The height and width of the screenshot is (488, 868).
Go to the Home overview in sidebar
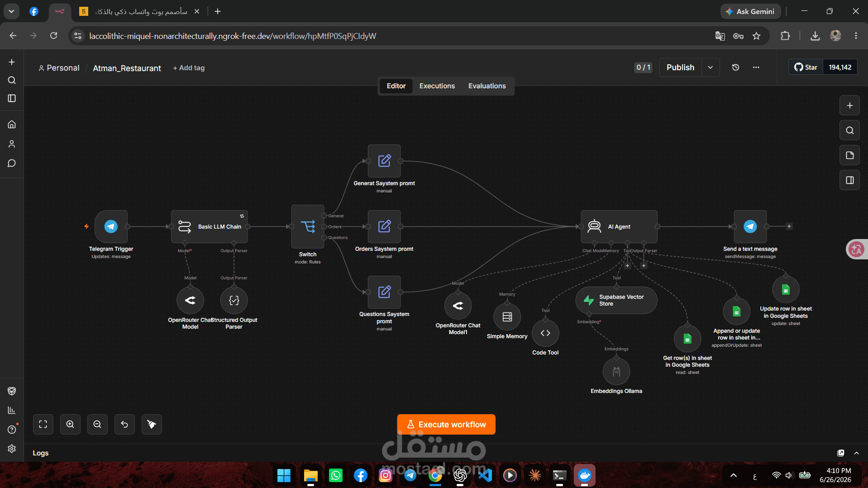[12, 124]
